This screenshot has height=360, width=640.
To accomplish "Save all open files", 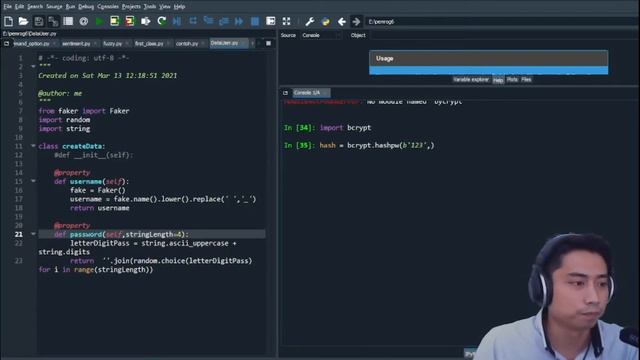I will [53, 21].
